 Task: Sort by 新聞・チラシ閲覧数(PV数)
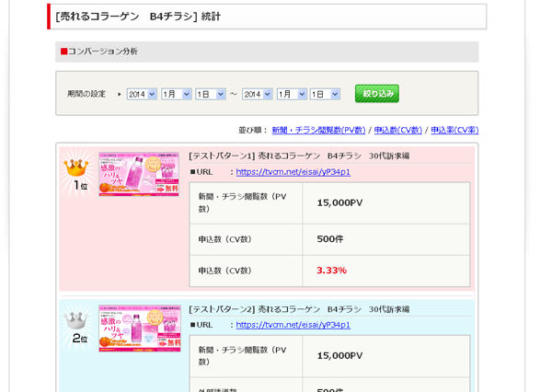[318, 131]
